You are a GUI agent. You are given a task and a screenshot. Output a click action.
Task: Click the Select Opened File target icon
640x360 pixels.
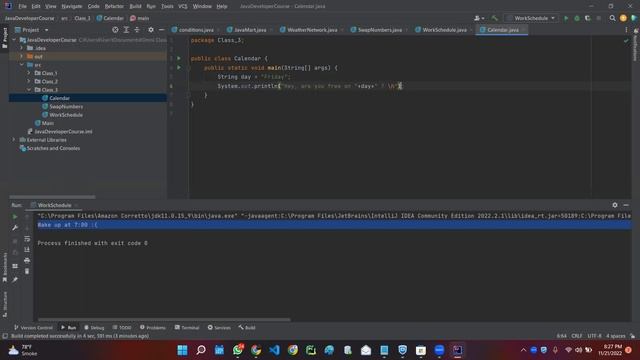pos(115,30)
